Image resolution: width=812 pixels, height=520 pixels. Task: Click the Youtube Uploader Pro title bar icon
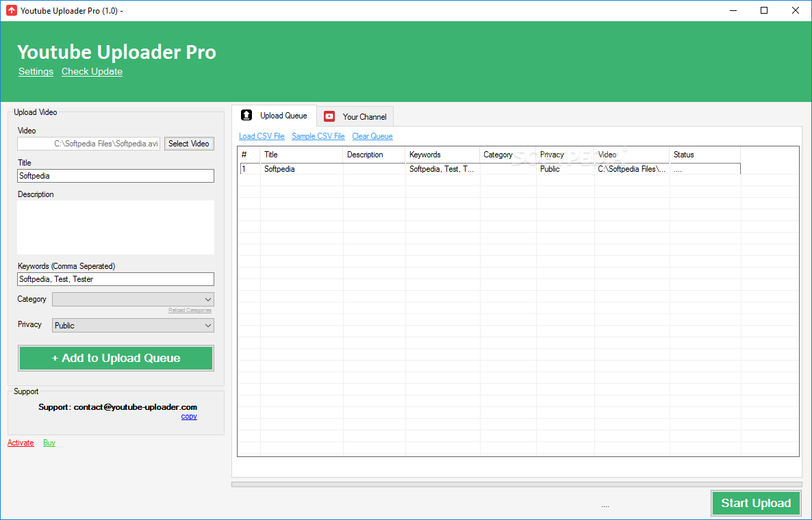click(12, 10)
